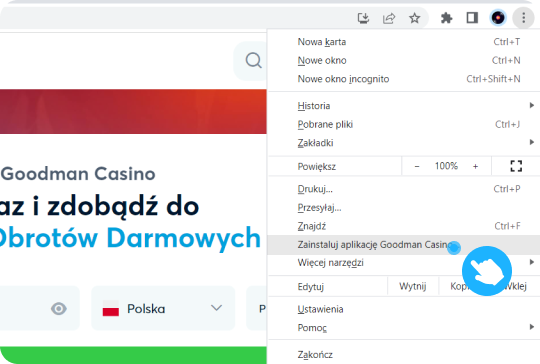Click the search magnifier on the page
Image resolution: width=540 pixels, height=364 pixels.
pos(253,61)
